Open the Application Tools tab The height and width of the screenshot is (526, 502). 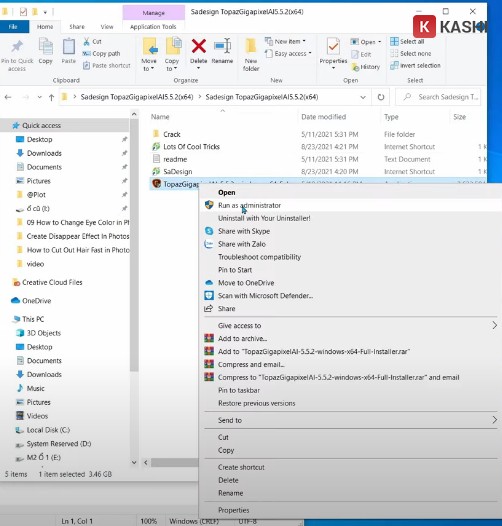pyautogui.click(x=153, y=27)
